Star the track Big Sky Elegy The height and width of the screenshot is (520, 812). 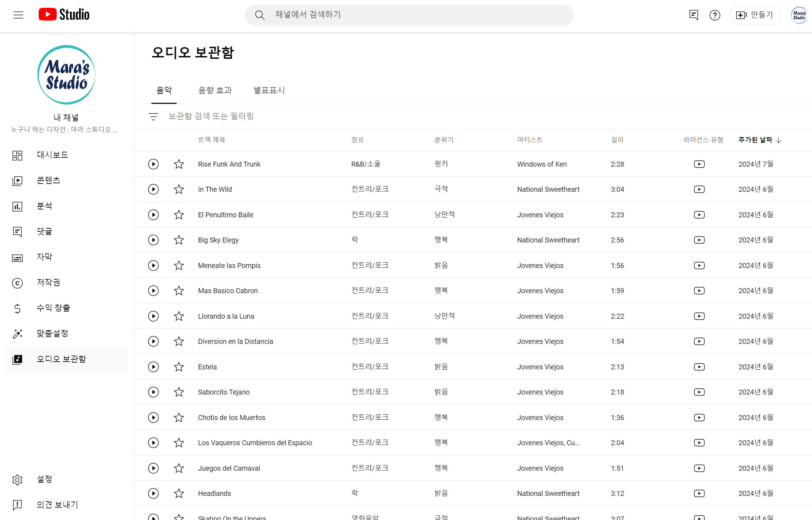[179, 240]
